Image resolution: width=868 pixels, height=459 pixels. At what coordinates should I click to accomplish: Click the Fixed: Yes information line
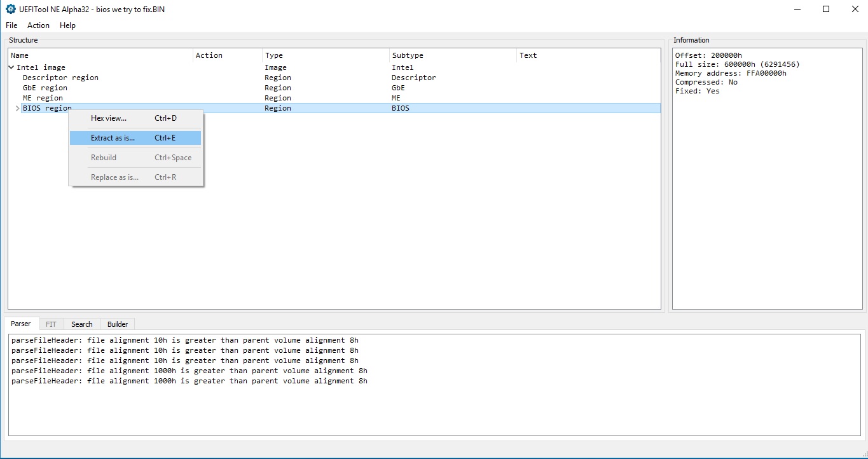click(698, 91)
